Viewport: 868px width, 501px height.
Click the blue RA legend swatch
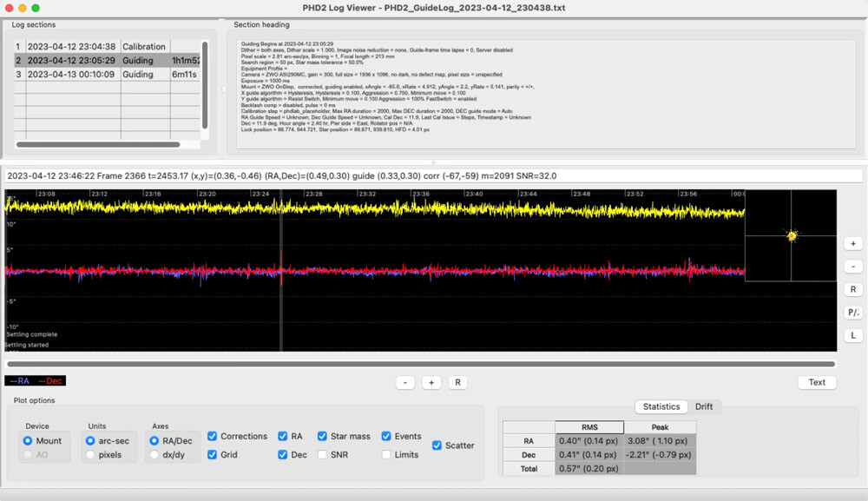click(20, 380)
